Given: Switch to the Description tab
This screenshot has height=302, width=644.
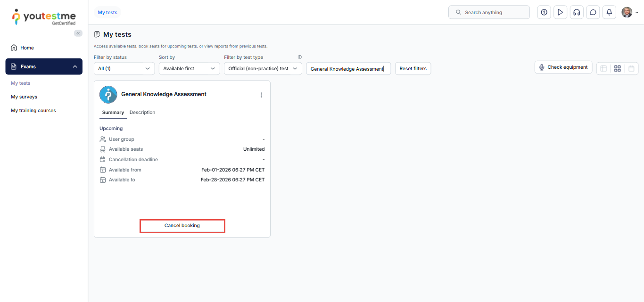Looking at the screenshot, I should click(x=142, y=113).
